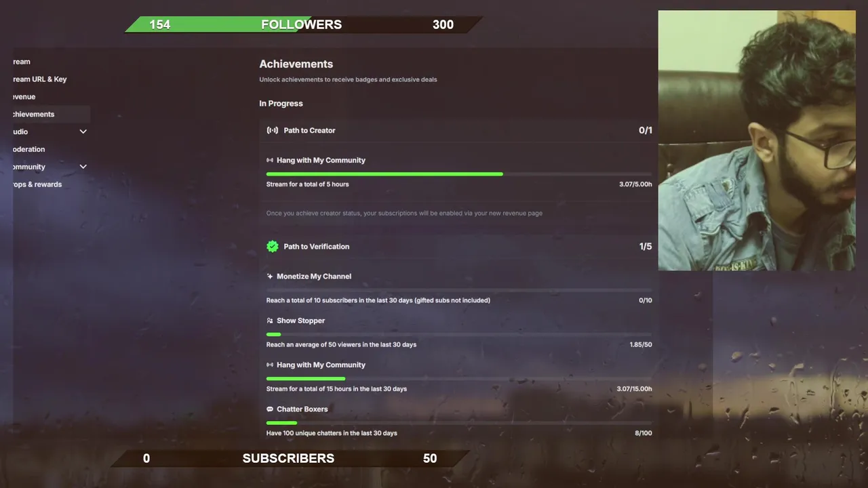Viewport: 868px width, 488px height.
Task: Click the lower Hang with My Community icon
Action: tap(270, 365)
